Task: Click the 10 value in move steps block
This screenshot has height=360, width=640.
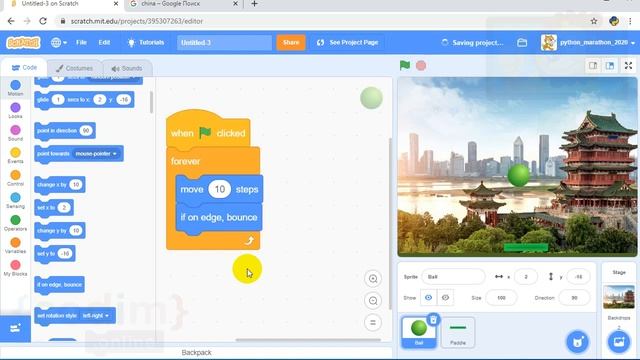Action: point(220,189)
